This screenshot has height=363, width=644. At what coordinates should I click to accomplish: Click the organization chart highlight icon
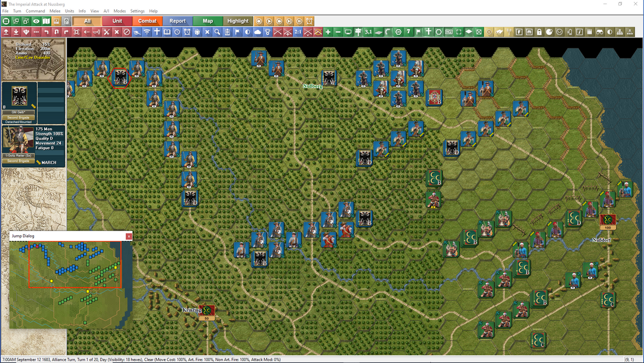coord(620,32)
